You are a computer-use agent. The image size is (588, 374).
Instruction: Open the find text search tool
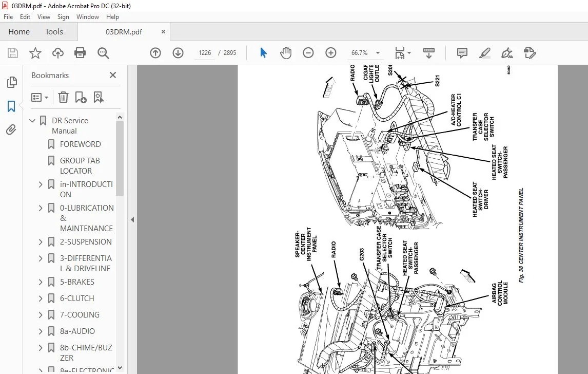coord(103,53)
